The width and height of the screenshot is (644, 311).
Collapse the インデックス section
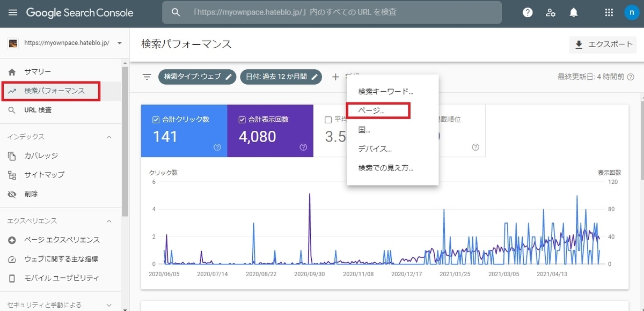[109, 137]
